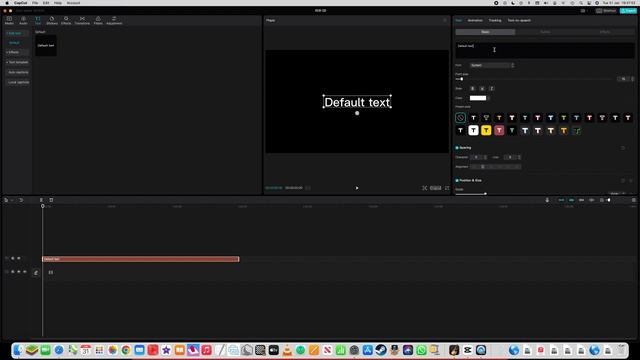The height and width of the screenshot is (360, 640).
Task: Open the Audio tab
Action: tap(23, 20)
